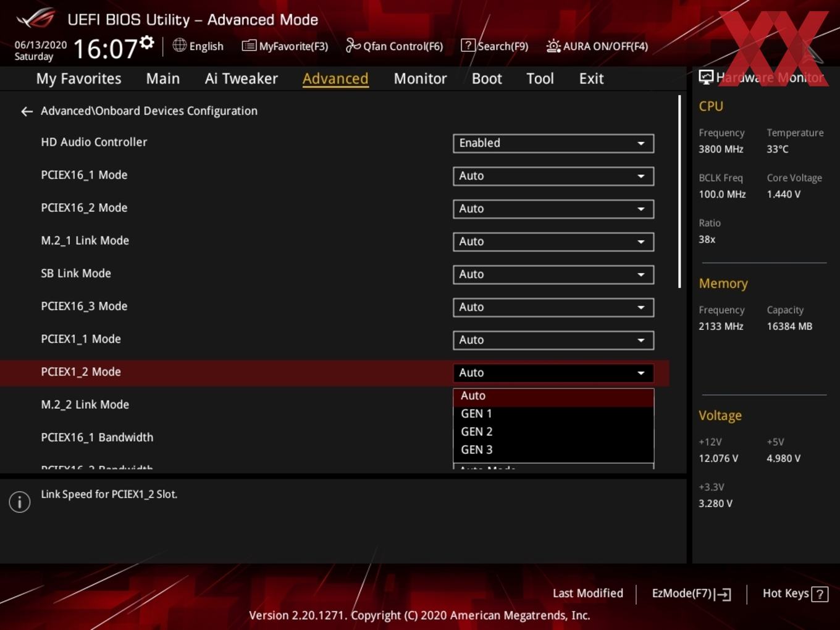The height and width of the screenshot is (630, 840).
Task: Select the PCIEX1_1 Mode row label
Action: [x=81, y=338]
